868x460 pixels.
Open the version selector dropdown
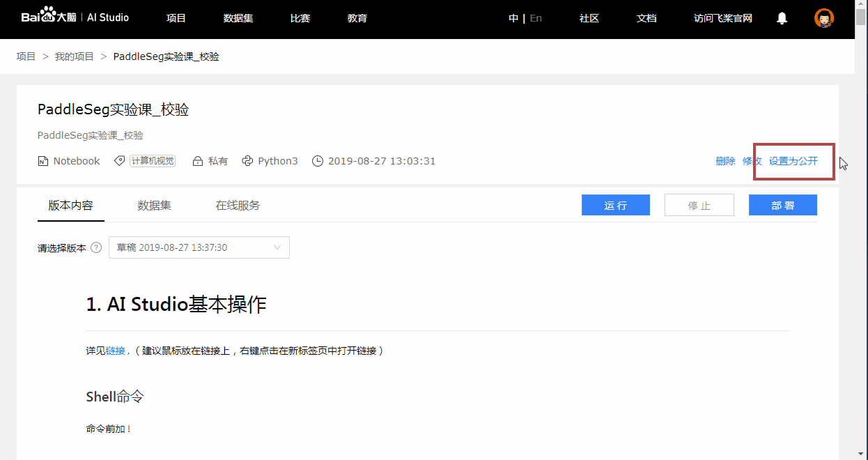tap(199, 247)
